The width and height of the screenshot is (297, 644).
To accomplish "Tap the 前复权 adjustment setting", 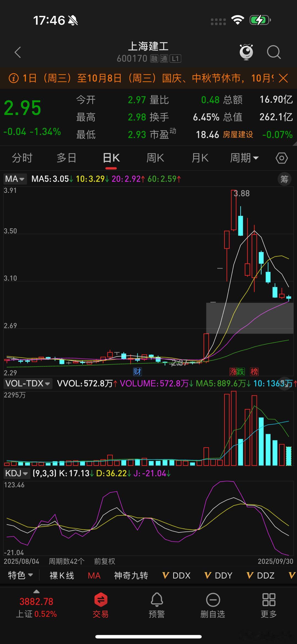I will coord(105,561).
